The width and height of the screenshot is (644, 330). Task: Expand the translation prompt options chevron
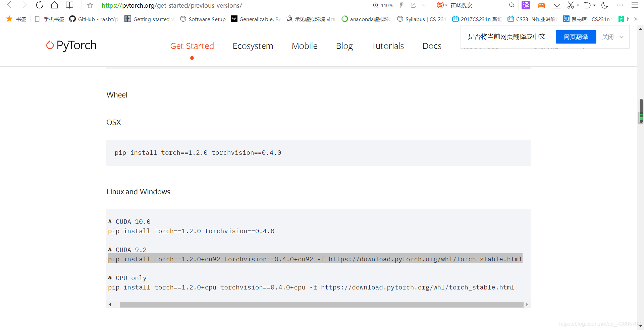pyautogui.click(x=622, y=37)
